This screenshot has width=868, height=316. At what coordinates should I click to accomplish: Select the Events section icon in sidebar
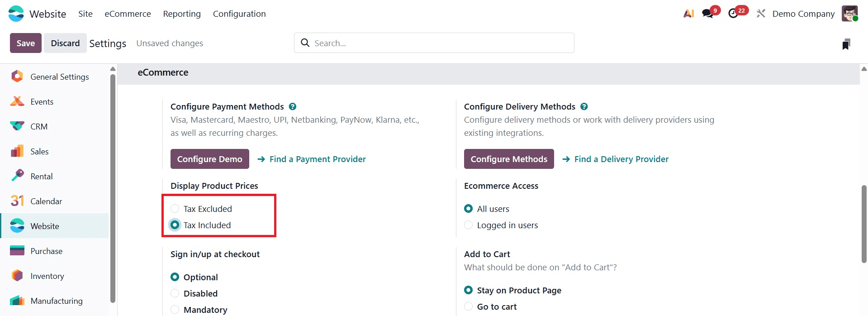[17, 101]
